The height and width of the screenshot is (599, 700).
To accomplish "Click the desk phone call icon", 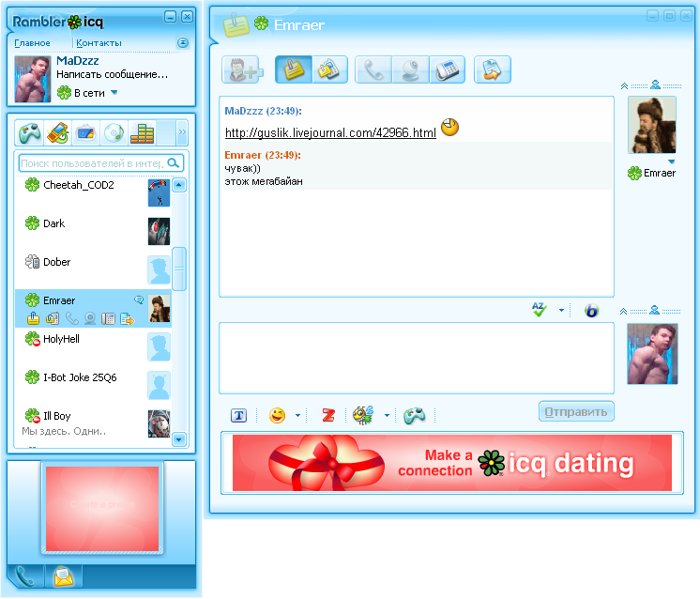I will [447, 69].
